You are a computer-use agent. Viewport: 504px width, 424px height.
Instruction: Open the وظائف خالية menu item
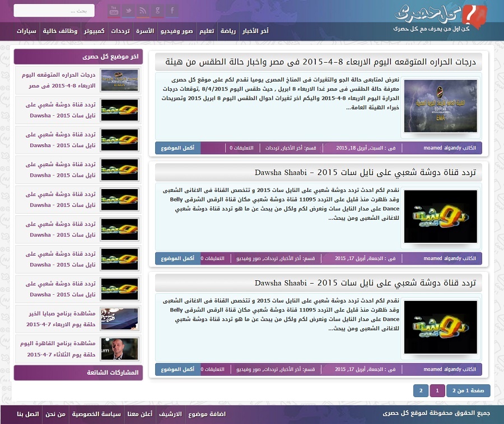tap(60, 31)
